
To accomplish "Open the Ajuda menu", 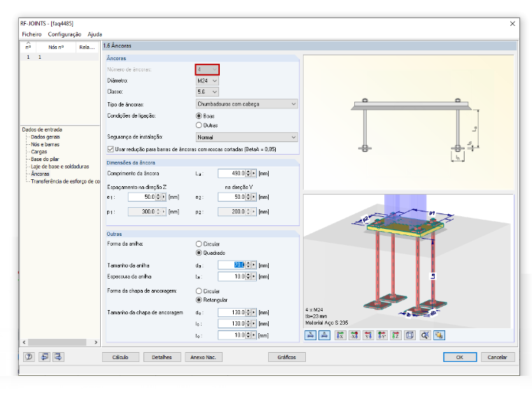I will coord(94,34).
